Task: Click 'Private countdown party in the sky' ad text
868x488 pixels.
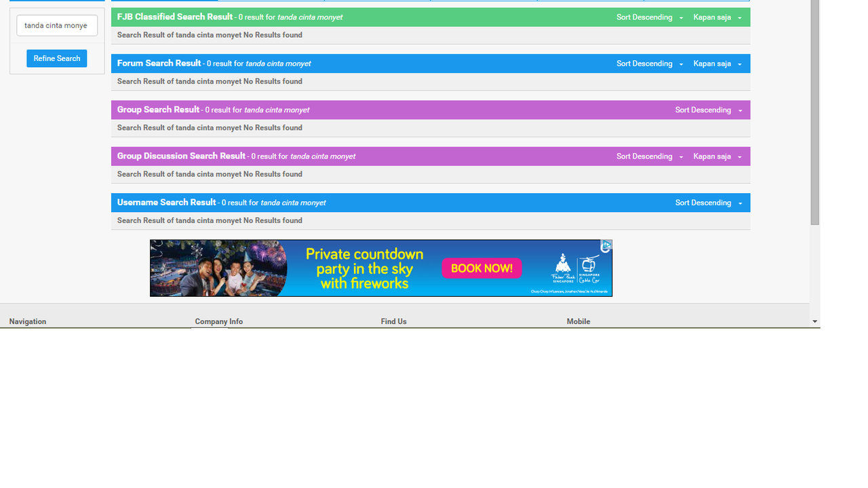Action: pyautogui.click(x=364, y=268)
